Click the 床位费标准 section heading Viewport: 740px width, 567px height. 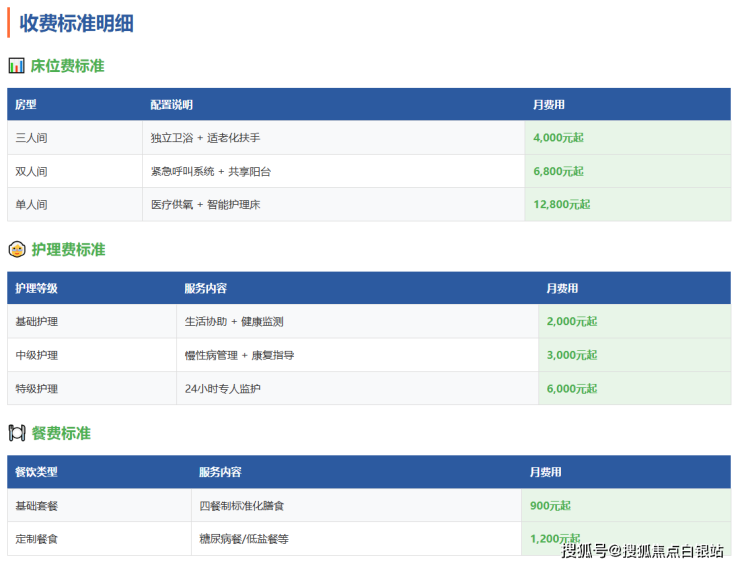[67, 66]
